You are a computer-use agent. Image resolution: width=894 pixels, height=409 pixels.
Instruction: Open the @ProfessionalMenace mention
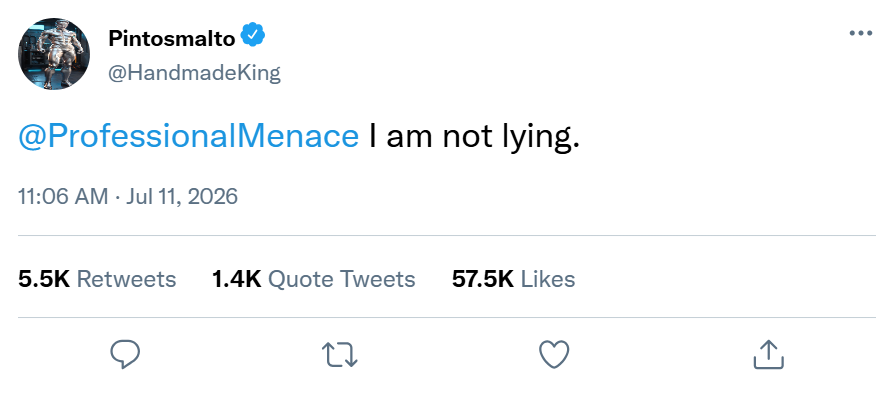[x=189, y=136]
